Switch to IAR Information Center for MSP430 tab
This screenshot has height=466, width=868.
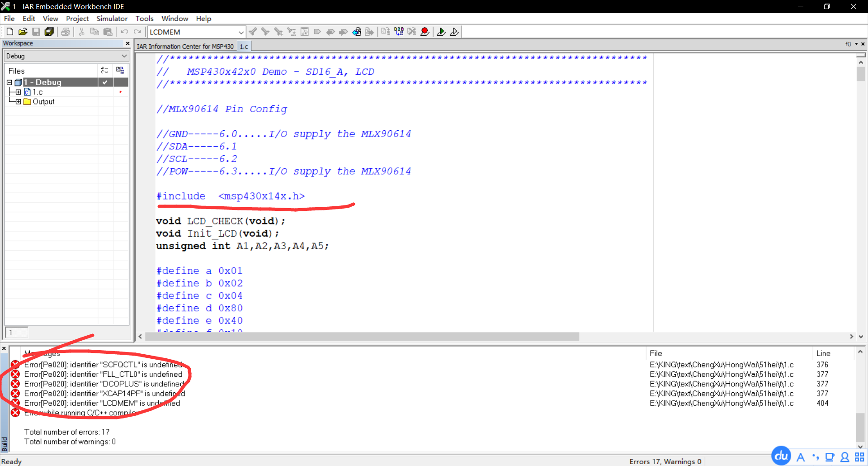(x=185, y=46)
